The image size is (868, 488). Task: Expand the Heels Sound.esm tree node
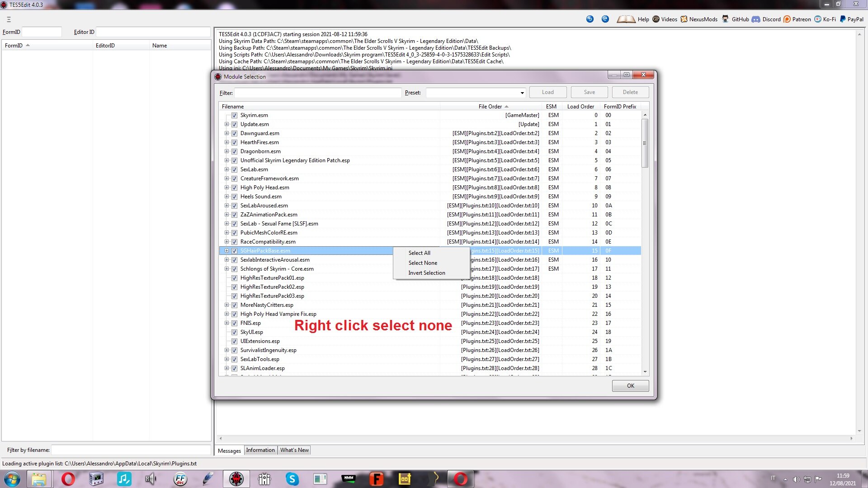[226, 197]
